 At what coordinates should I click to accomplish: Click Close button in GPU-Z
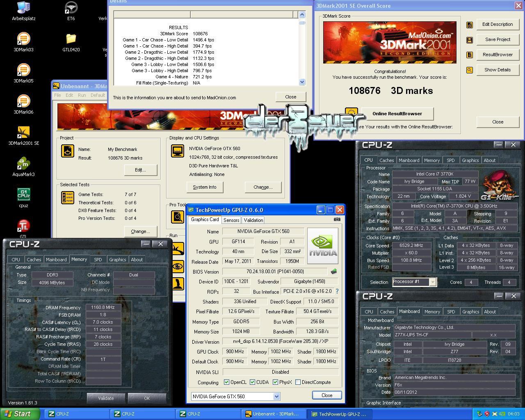(x=327, y=395)
